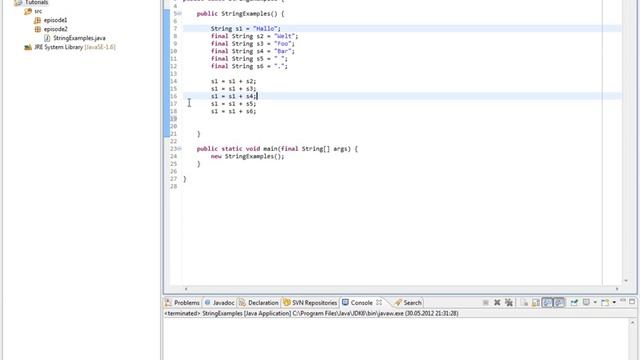Click the SVN Repositories tab icon

[287, 302]
